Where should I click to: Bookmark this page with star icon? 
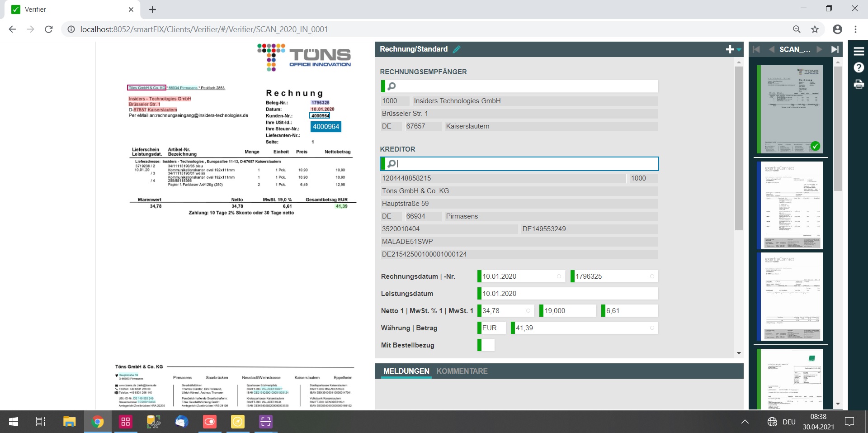click(x=815, y=29)
